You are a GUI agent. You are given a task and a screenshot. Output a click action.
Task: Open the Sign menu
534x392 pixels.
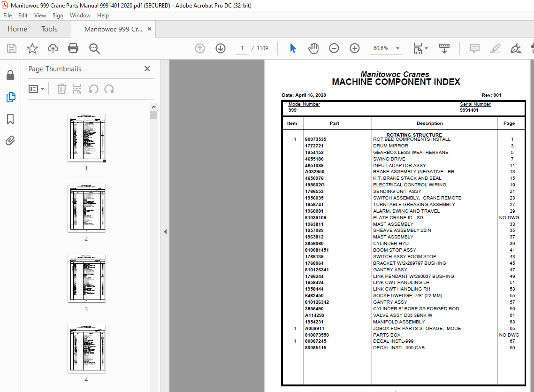pos(58,15)
